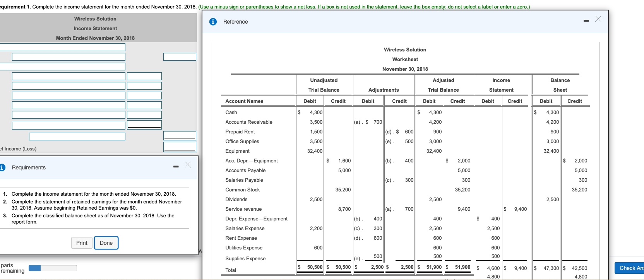
Task: Select Equipment account name
Action: (x=237, y=151)
